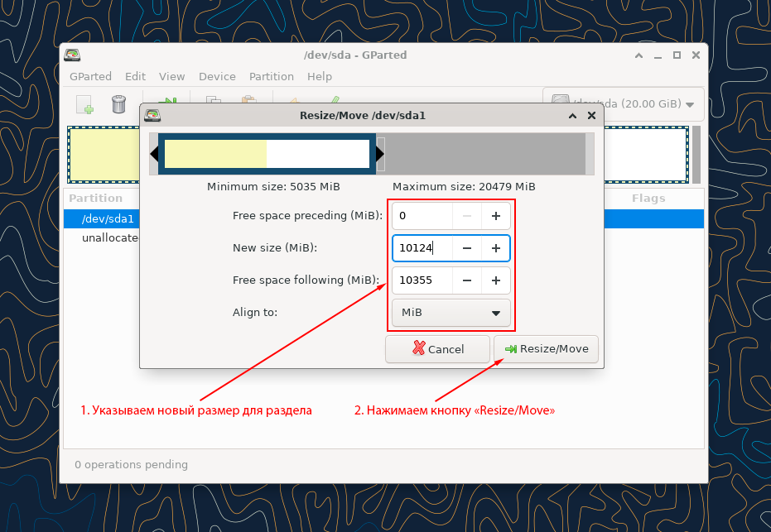Click the Resize/Move button
Screen dimensions: 771x532
tap(546, 349)
